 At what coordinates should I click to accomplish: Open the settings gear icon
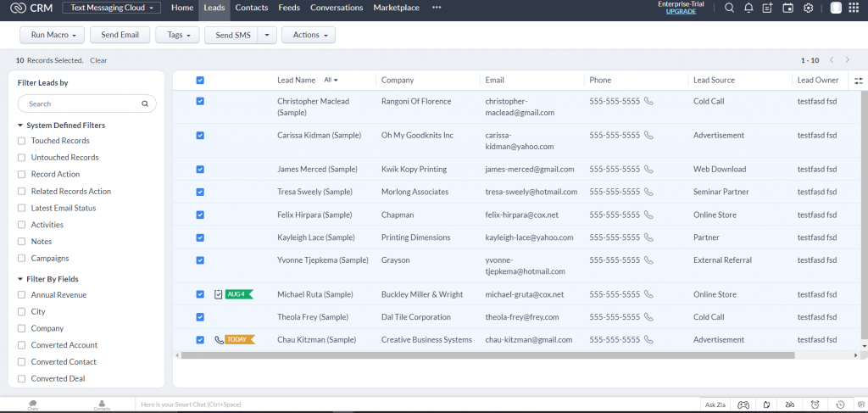(x=808, y=8)
